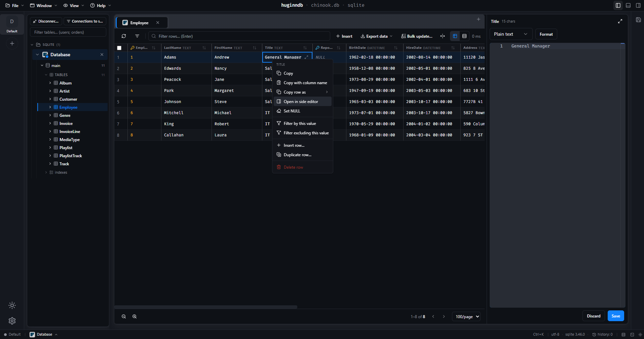Open Copy row as submenu
Image resolution: width=644 pixels, height=339 pixels.
pos(302,92)
